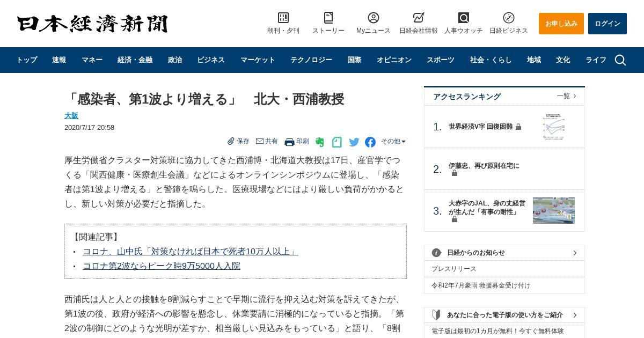Open the 朝刊・夕刊 newspaper icon
644x338 pixels.
[283, 18]
